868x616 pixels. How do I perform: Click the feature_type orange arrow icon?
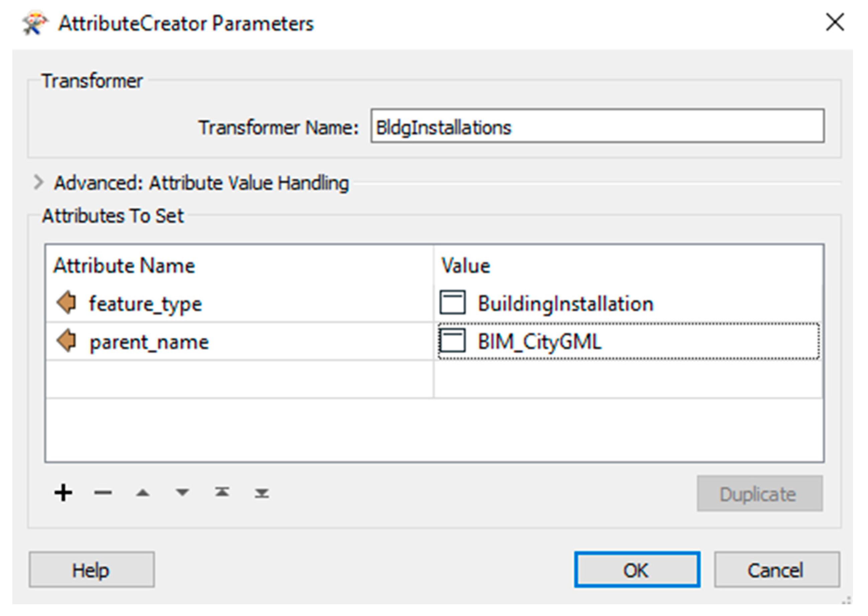tap(67, 303)
